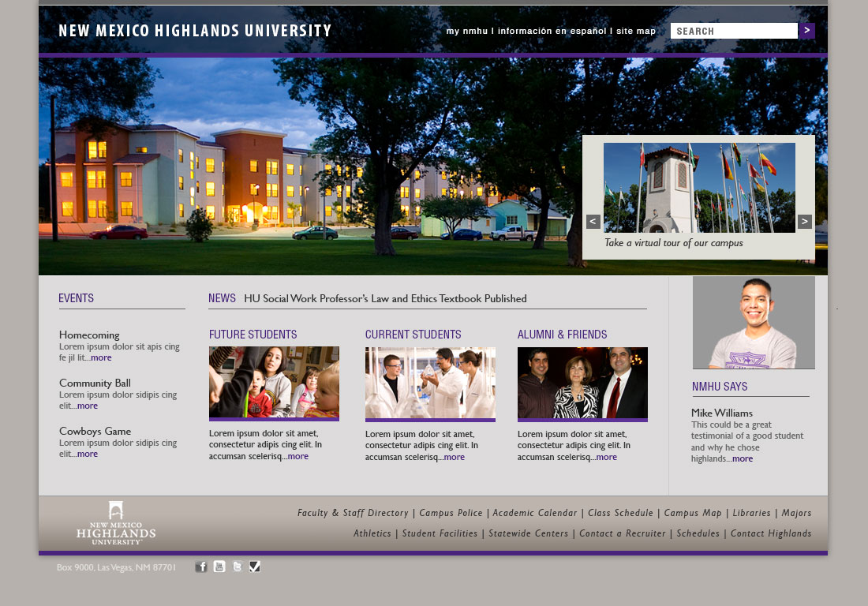Open the Community Ball event title
868x606 pixels.
click(95, 383)
